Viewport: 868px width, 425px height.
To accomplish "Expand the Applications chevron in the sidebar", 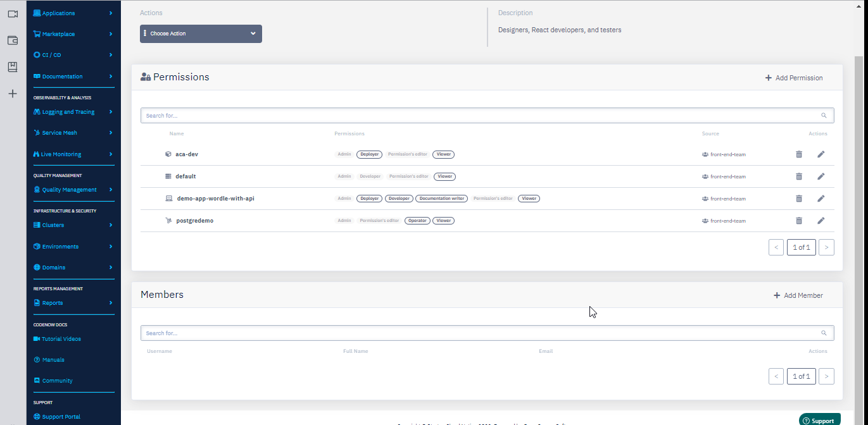I will click(x=111, y=13).
